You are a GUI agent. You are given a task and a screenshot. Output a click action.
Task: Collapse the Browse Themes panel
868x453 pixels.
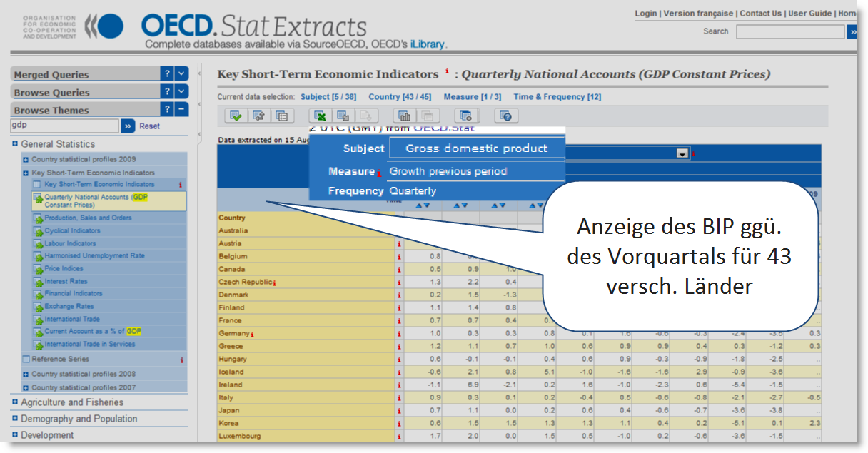(181, 109)
